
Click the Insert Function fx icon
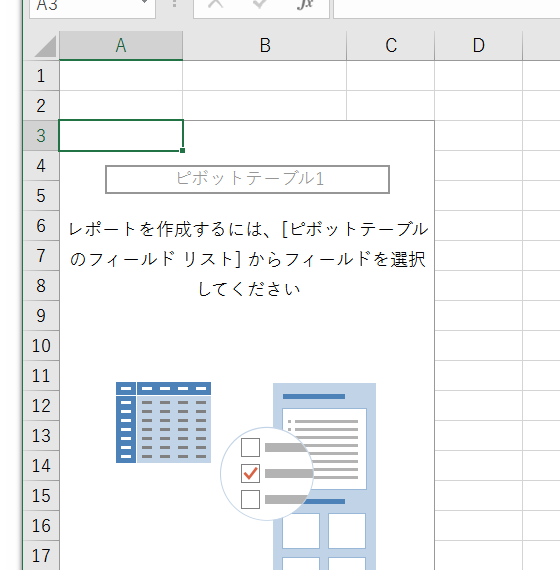tap(305, 4)
